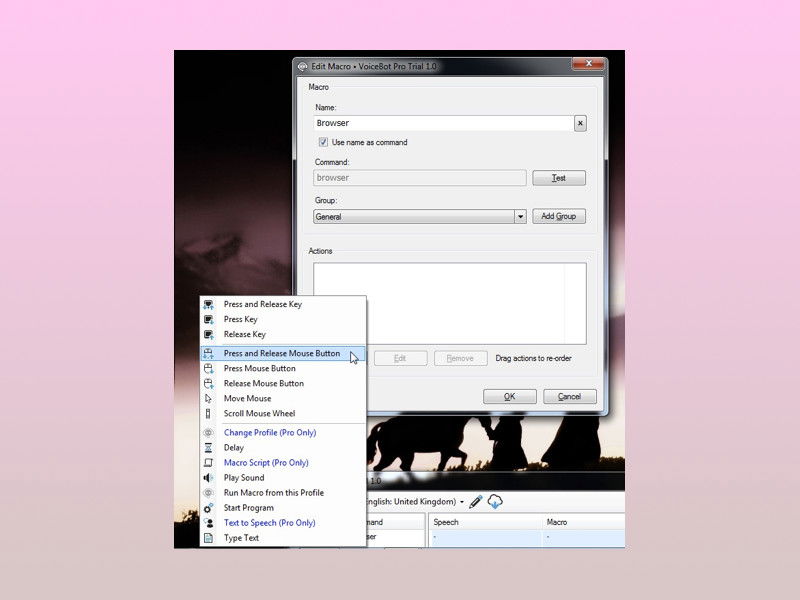Screen dimensions: 800x600
Task: Click the Remove action button
Action: coord(460,358)
